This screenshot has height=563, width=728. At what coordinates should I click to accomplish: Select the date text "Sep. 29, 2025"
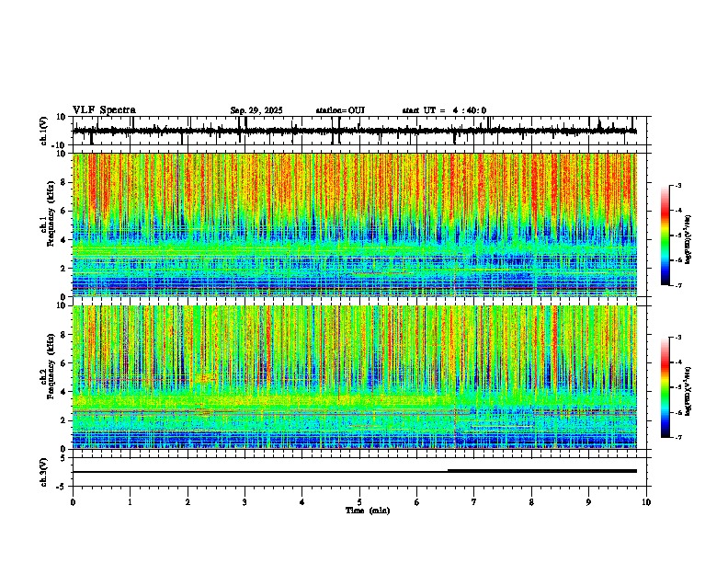(x=256, y=110)
